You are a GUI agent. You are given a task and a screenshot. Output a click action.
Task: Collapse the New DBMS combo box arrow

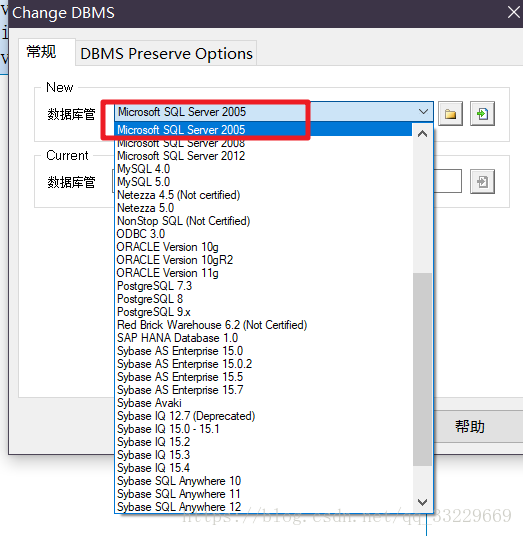423,112
